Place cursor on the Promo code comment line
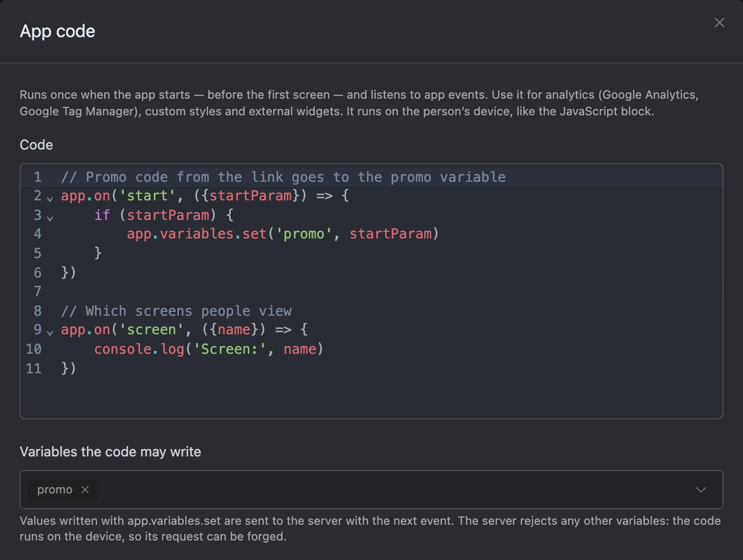The image size is (743, 560). 284,177
